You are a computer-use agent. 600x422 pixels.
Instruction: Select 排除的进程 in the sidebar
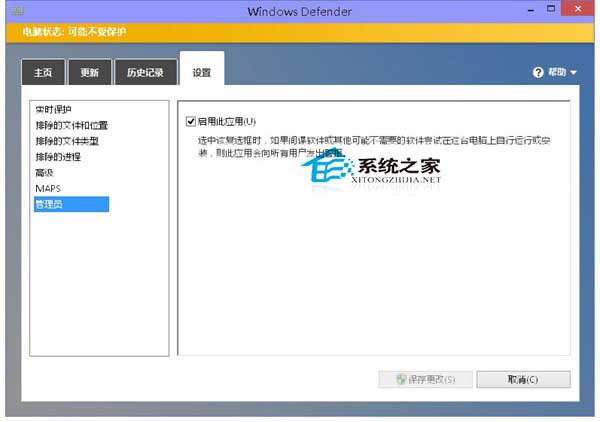(x=60, y=156)
